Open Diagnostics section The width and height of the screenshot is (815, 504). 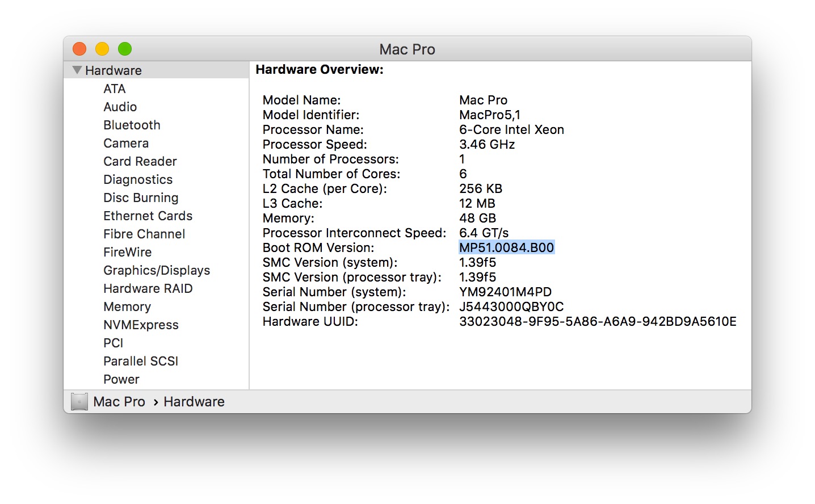(x=138, y=179)
